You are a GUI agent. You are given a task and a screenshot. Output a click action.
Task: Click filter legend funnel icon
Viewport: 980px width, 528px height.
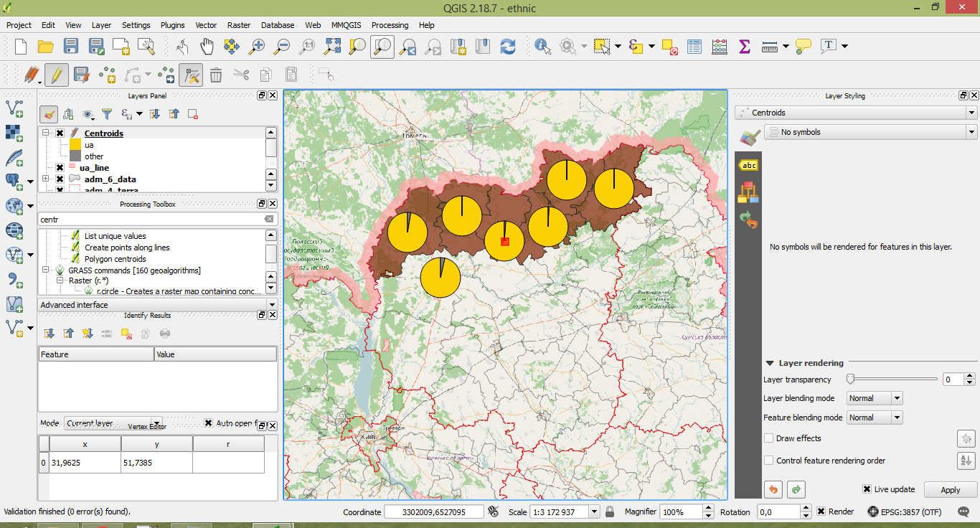[x=107, y=113]
